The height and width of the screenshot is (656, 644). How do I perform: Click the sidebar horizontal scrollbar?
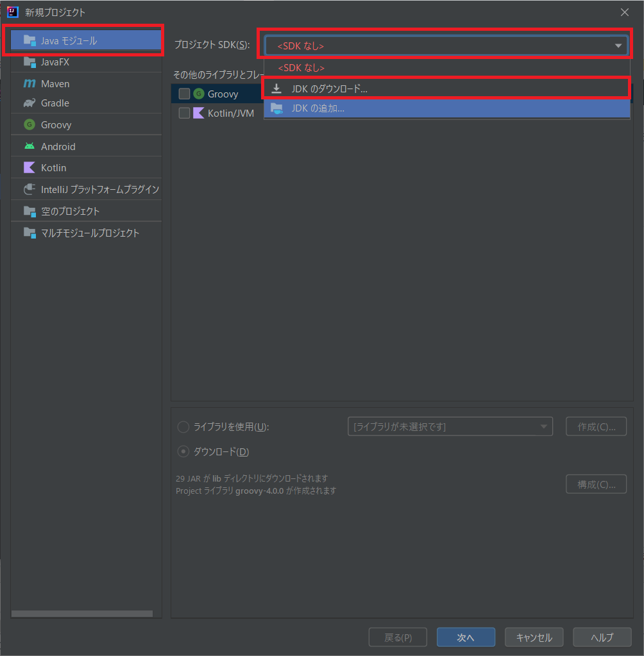click(x=82, y=613)
